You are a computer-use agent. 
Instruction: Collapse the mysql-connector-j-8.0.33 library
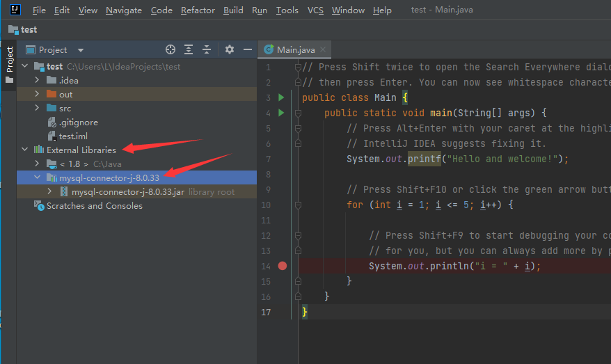point(37,177)
